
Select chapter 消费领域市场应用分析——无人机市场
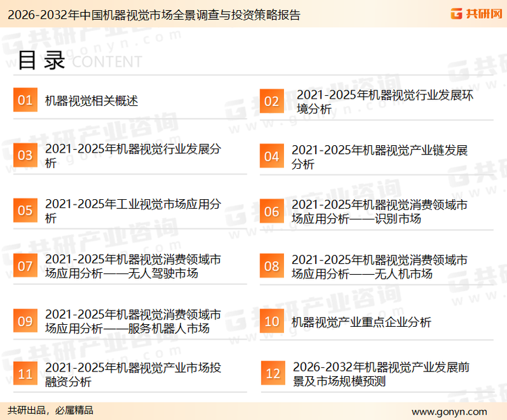(x=380, y=267)
